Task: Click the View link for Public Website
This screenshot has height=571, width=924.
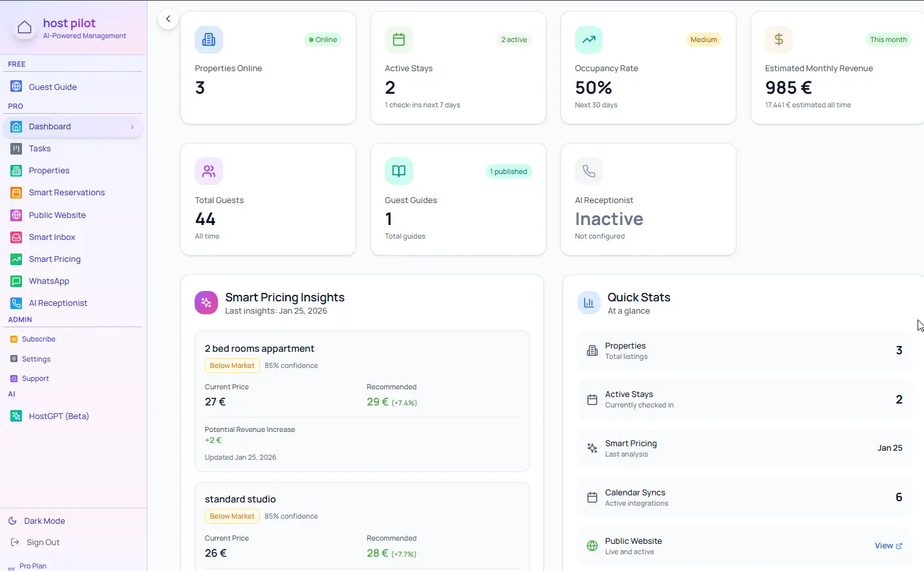Action: [x=887, y=545]
